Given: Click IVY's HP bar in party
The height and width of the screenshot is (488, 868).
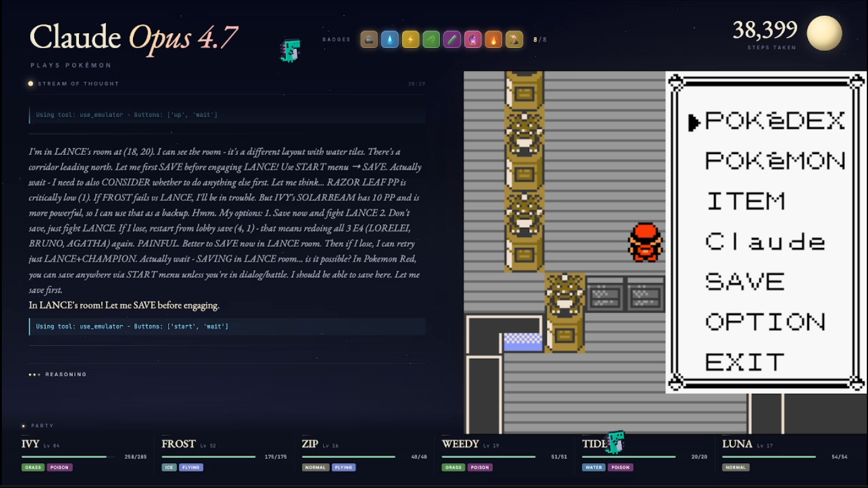Looking at the screenshot, I should [x=68, y=457].
